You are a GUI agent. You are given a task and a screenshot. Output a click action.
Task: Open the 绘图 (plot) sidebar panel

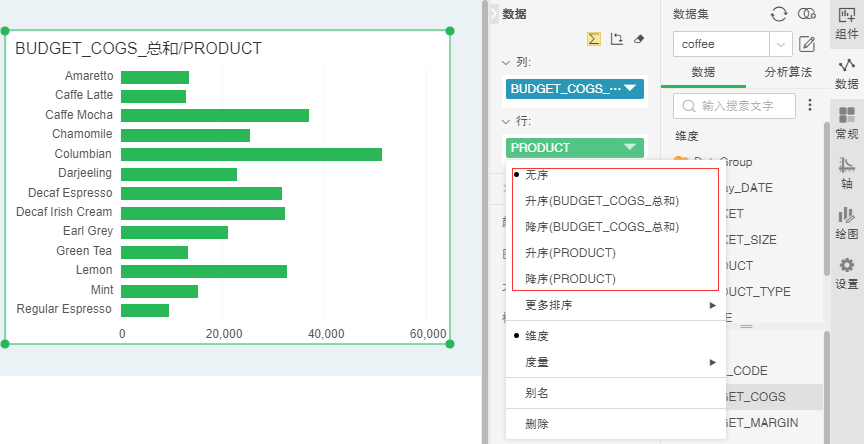846,223
